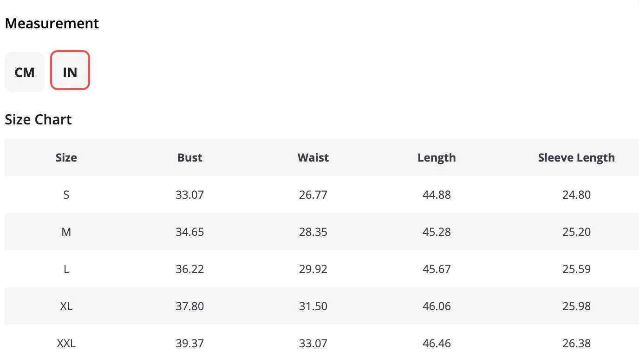Select the XXL size row label
This screenshot has width=639, height=364.
(66, 343)
